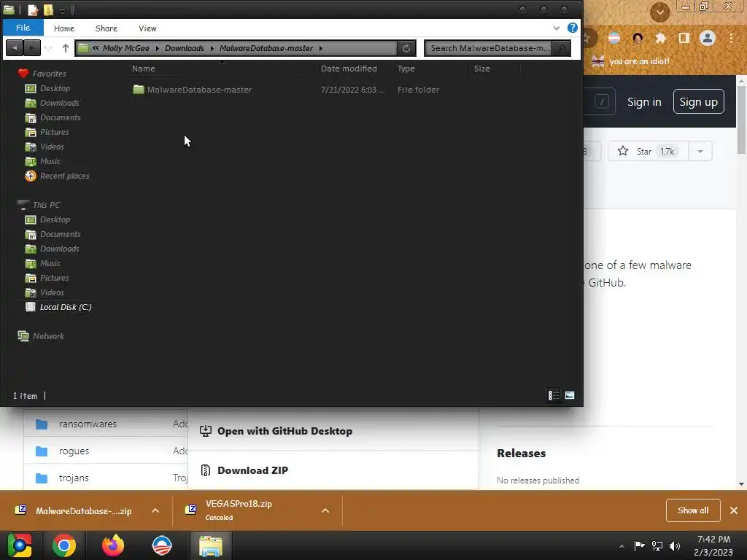Open Chrome extensions puzzle icon
The image size is (747, 560).
click(660, 38)
